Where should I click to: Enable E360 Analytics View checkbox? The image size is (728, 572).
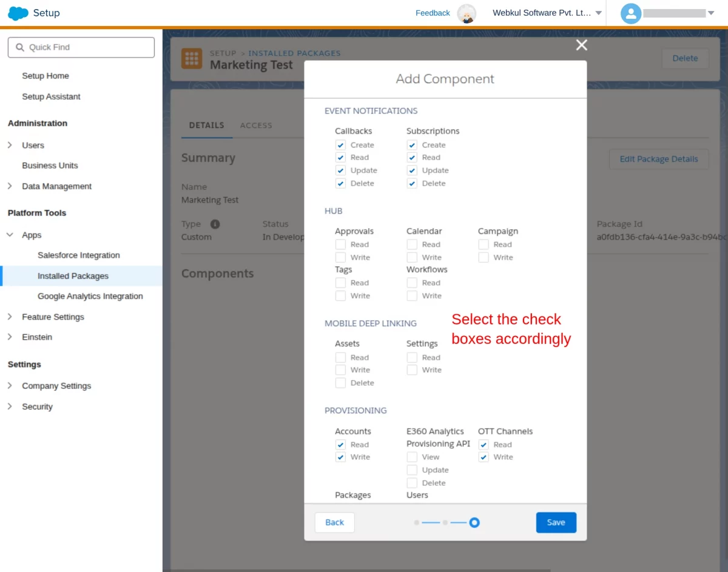412,457
